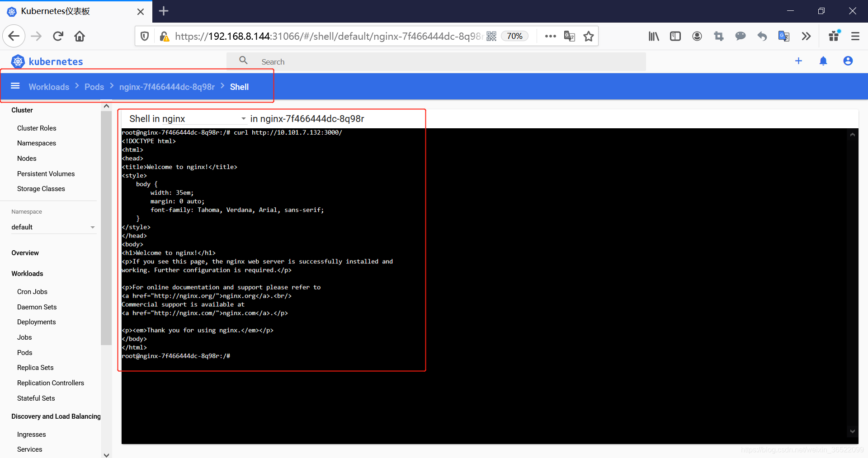Open the translator extension icon

(784, 36)
